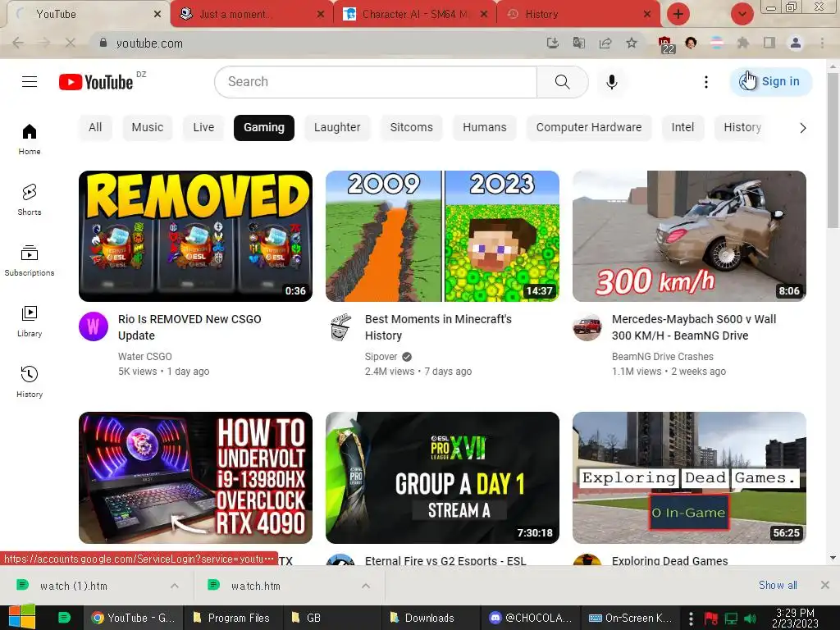The height and width of the screenshot is (630, 840).
Task: Install app icon in address bar
Action: coord(552,43)
